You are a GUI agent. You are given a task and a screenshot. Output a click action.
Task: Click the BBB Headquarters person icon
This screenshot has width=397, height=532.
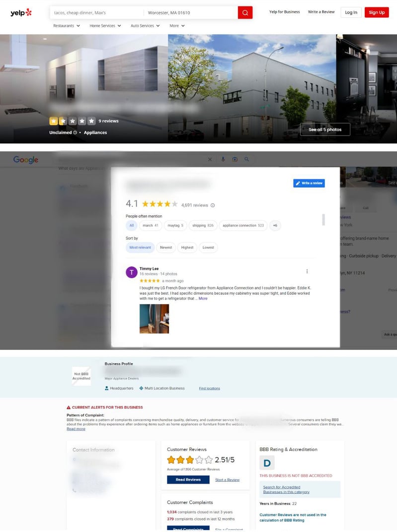106,388
